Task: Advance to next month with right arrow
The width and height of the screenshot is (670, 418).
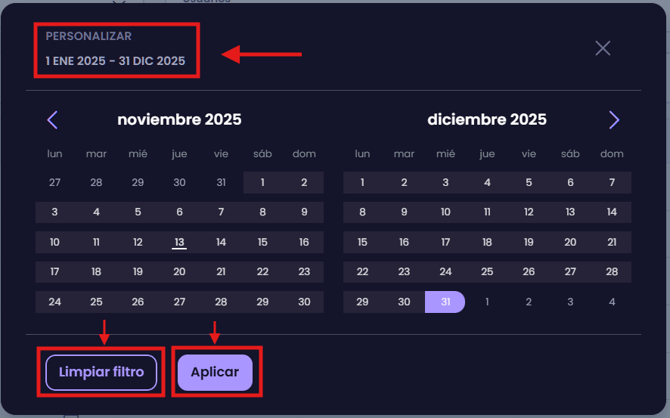Action: point(614,120)
